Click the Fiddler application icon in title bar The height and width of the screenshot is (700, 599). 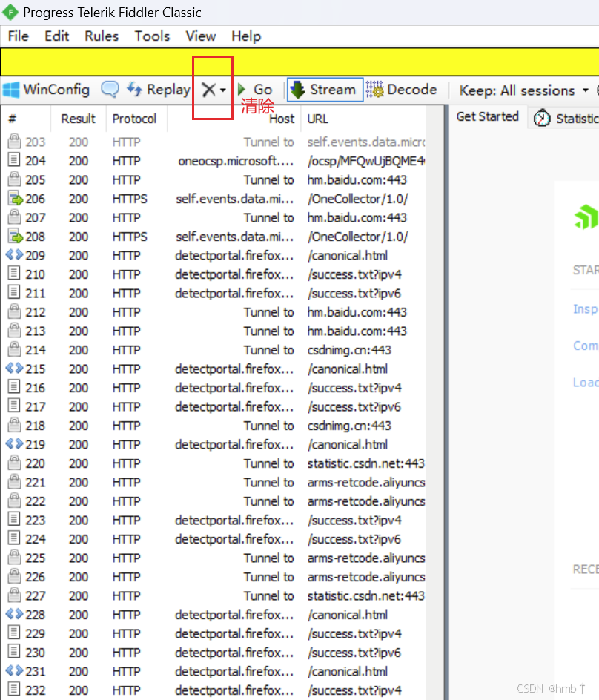tap(10, 12)
